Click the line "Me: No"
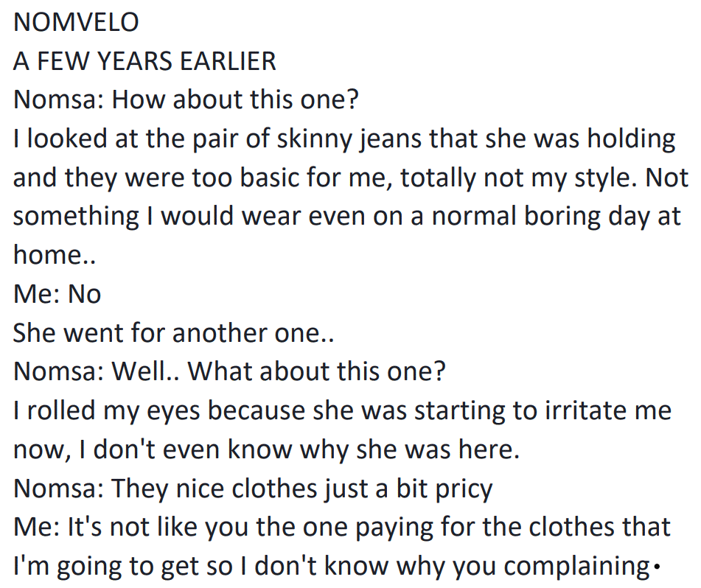701x588 pixels. (57, 295)
